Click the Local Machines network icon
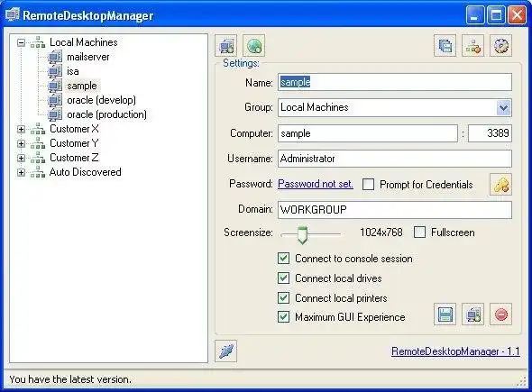Image resolution: width=532 pixels, height=392 pixels. (x=38, y=42)
